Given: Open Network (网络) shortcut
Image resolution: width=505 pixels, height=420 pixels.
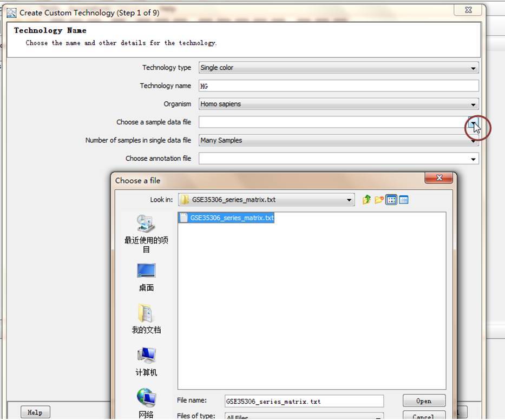Looking at the screenshot, I should tap(146, 403).
